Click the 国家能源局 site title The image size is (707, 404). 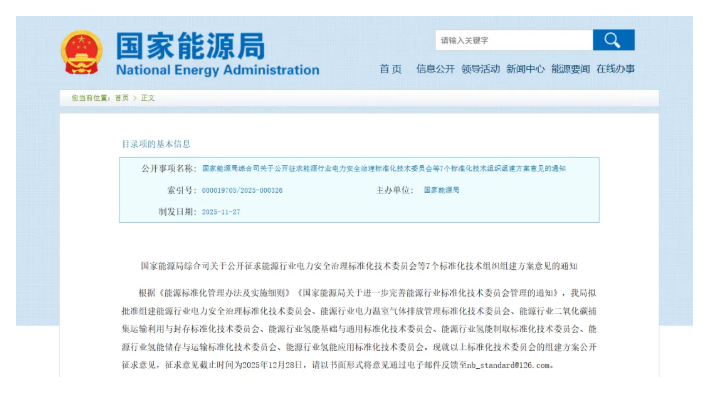(x=190, y=45)
